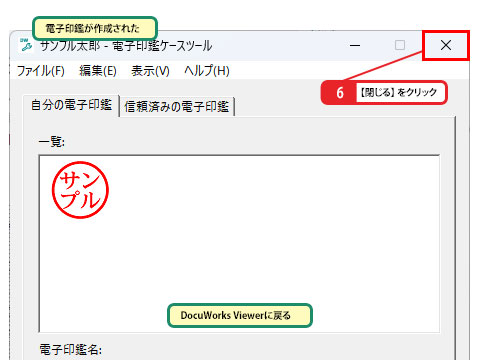The height and width of the screenshot is (360, 480).
Task: Switch to the 自分の電子印鑑 tab
Action: (71, 105)
